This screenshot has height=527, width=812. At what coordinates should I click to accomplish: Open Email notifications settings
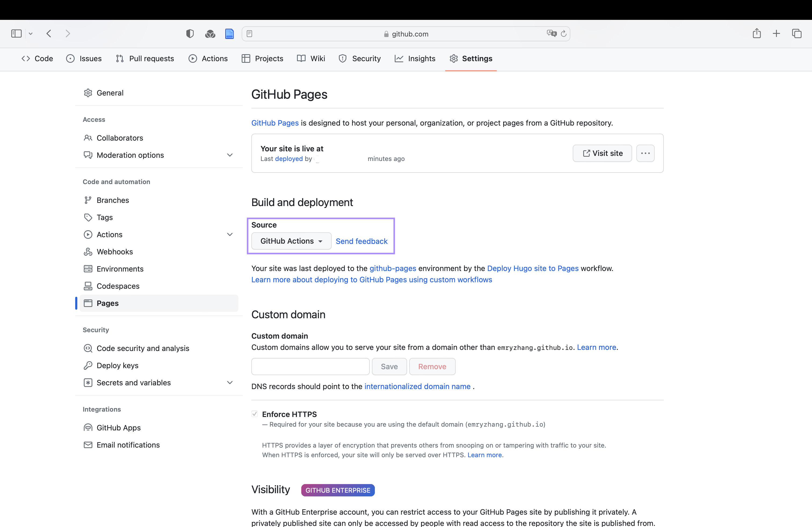(159, 445)
